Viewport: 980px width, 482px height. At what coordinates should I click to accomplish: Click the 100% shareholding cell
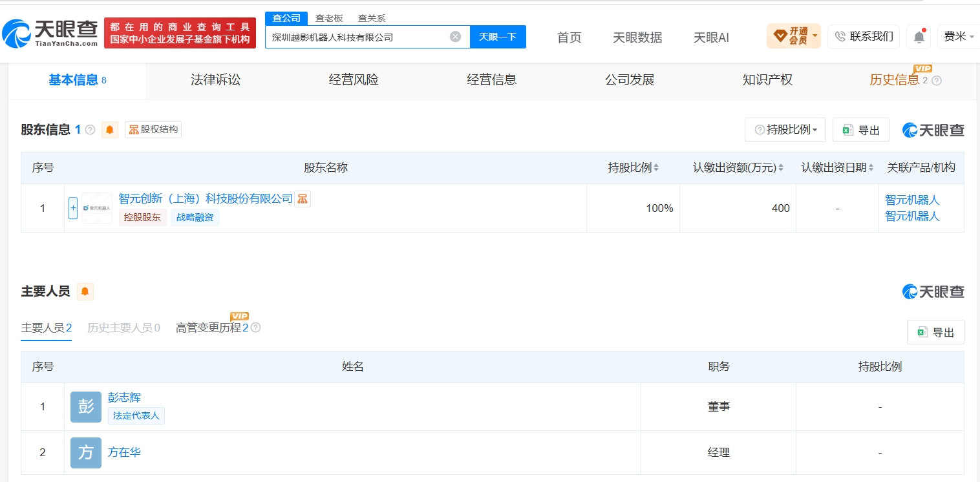click(x=633, y=208)
